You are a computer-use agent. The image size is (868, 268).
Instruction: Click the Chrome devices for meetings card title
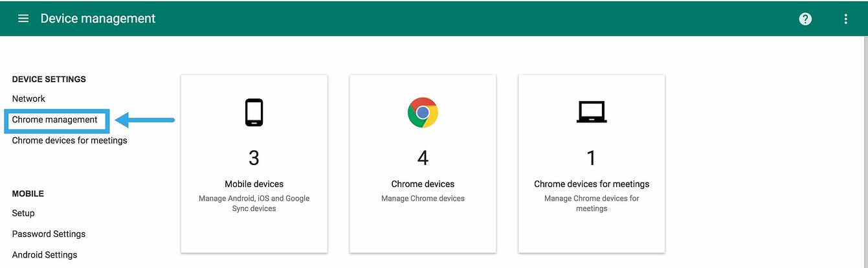click(592, 184)
